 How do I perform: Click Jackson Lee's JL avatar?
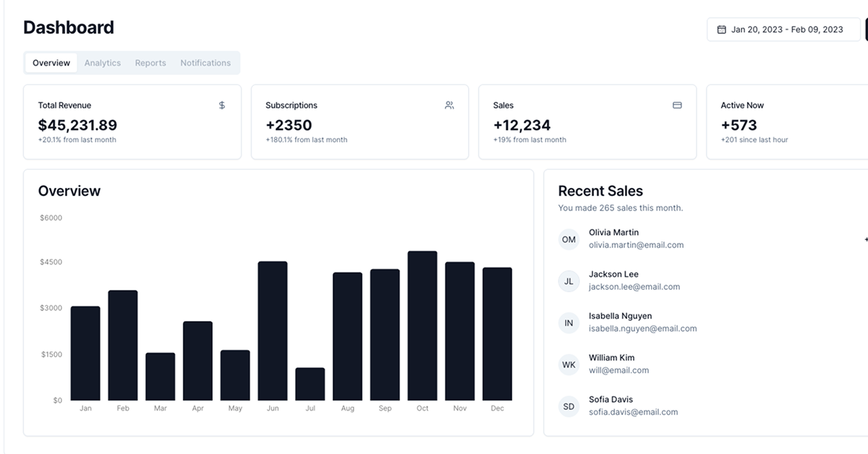tap(569, 281)
